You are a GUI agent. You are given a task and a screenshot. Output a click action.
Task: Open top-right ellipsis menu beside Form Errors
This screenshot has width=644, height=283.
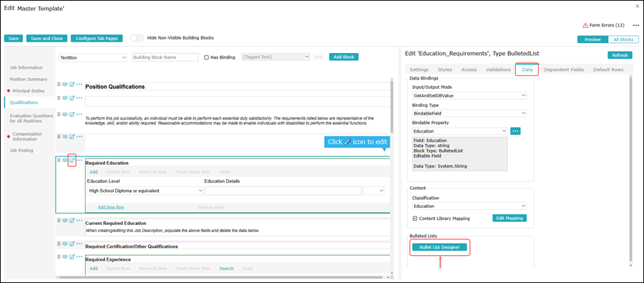coord(636,26)
